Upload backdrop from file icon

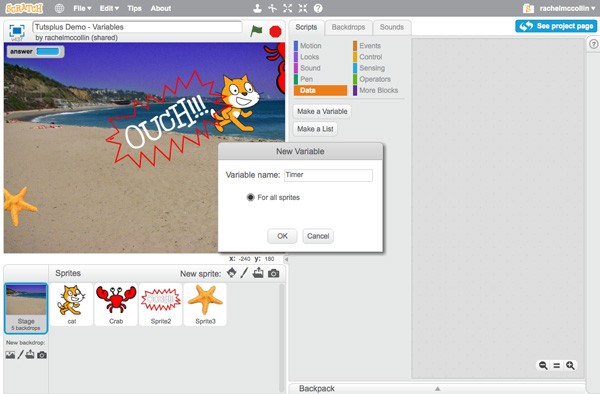(x=30, y=355)
